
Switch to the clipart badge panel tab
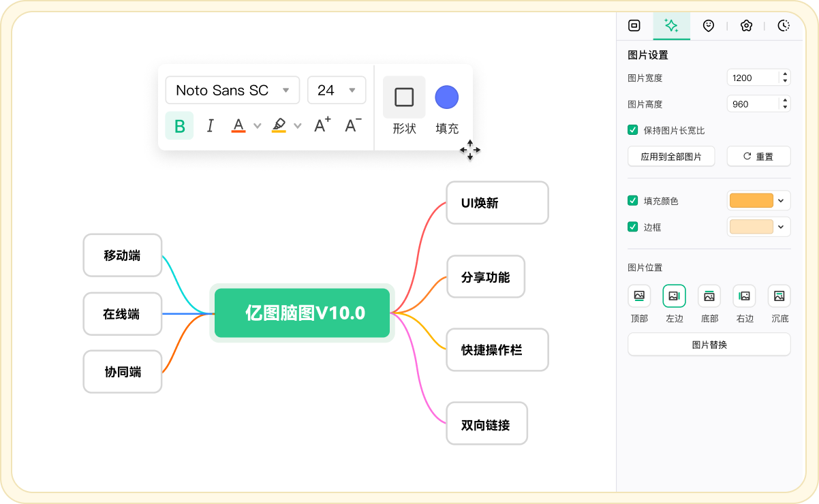click(746, 26)
